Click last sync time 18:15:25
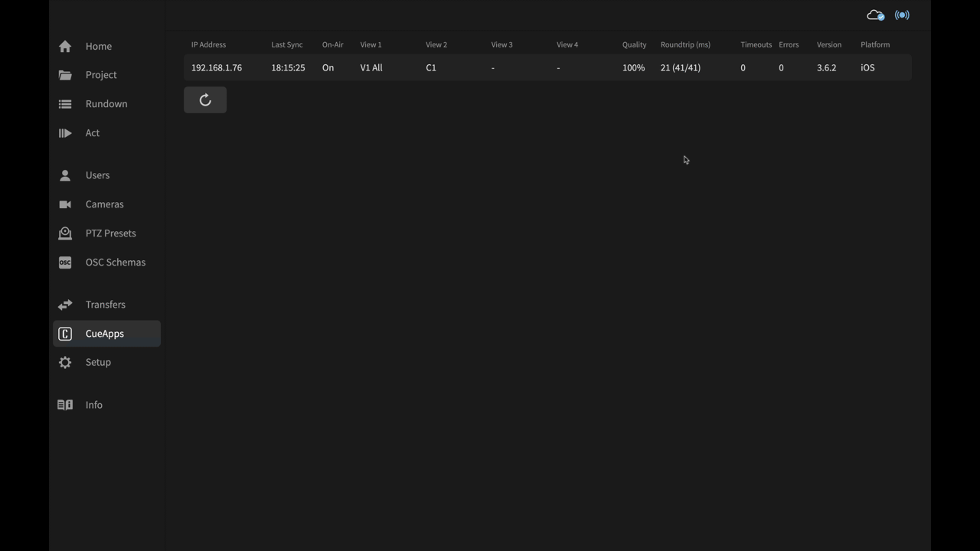 (x=288, y=68)
